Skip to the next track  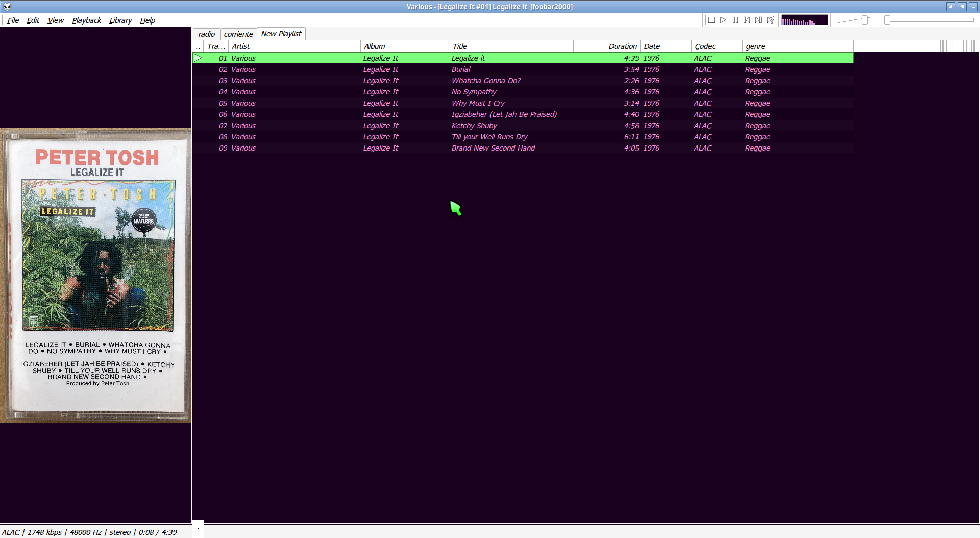pyautogui.click(x=758, y=20)
